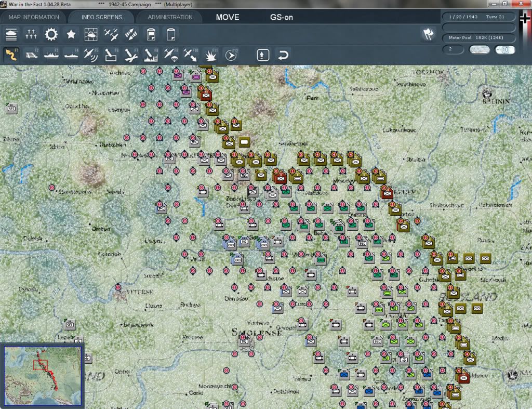Click the Lukovnikovo town label
The width and height of the screenshot is (532, 409).
400,130
